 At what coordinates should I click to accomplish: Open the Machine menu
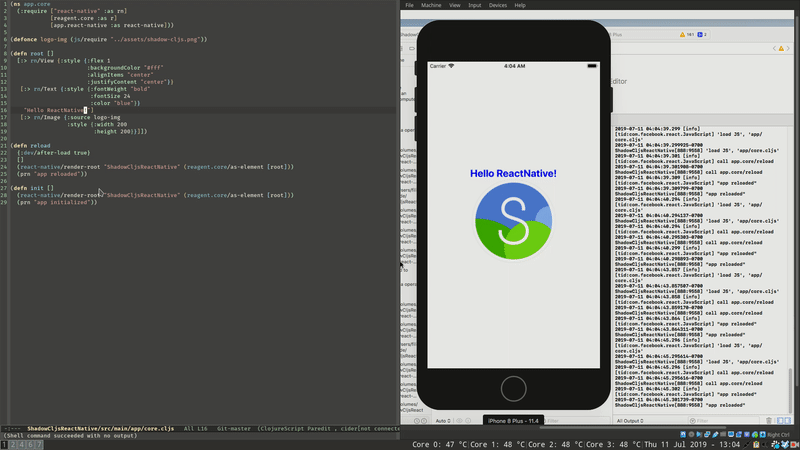(x=431, y=5)
